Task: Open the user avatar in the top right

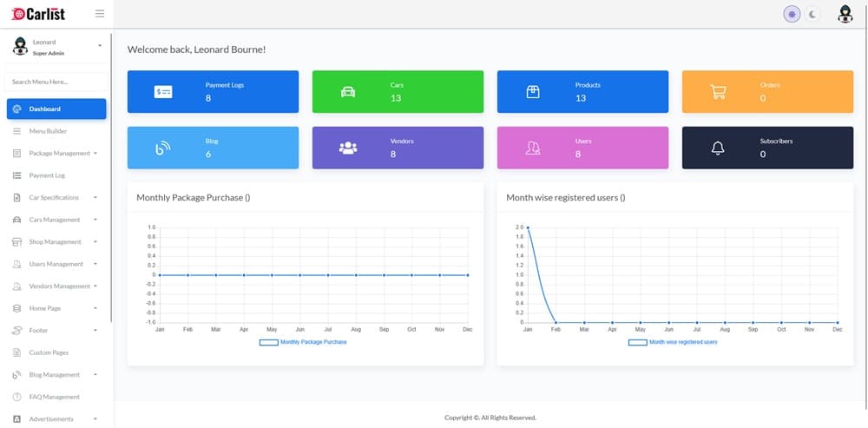Action: 845,14
